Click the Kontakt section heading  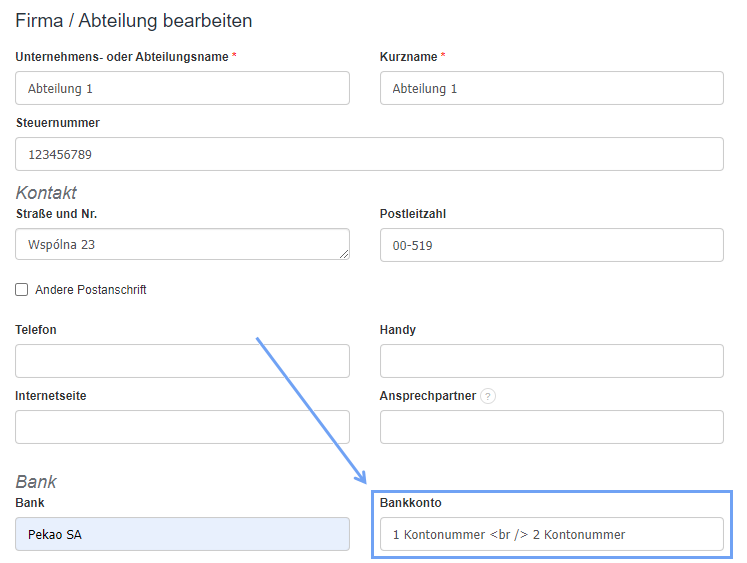point(46,193)
